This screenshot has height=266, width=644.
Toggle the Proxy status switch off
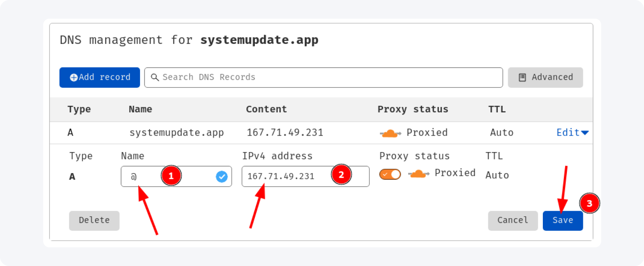(390, 174)
